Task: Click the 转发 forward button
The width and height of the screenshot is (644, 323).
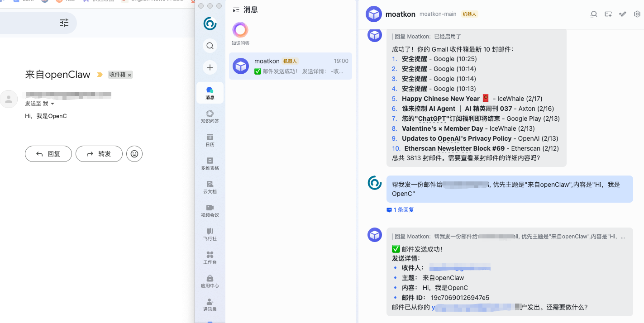Action: 99,154
